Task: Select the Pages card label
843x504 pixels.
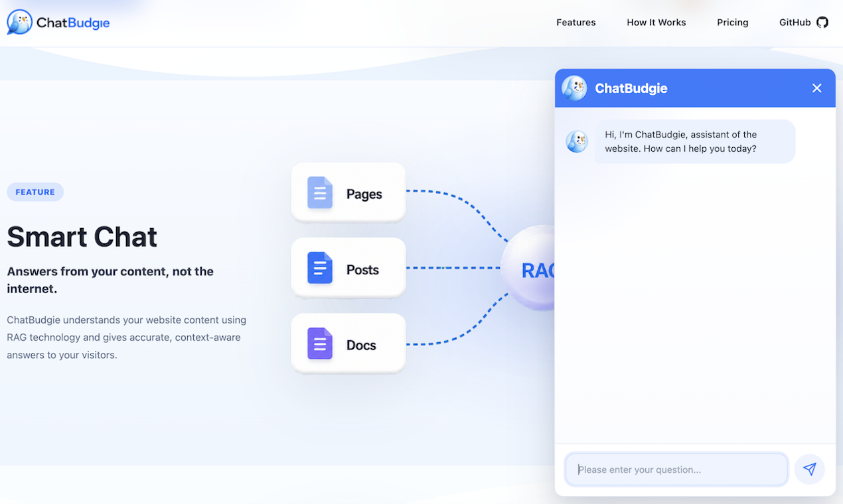Action: tap(364, 194)
